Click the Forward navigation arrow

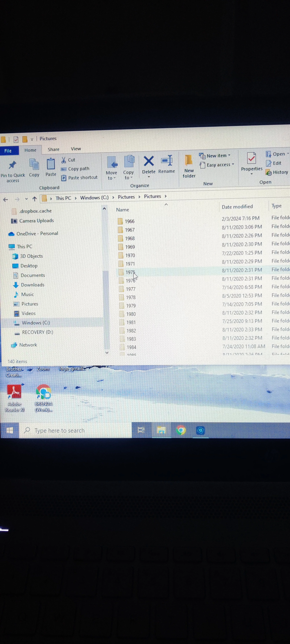(17, 199)
